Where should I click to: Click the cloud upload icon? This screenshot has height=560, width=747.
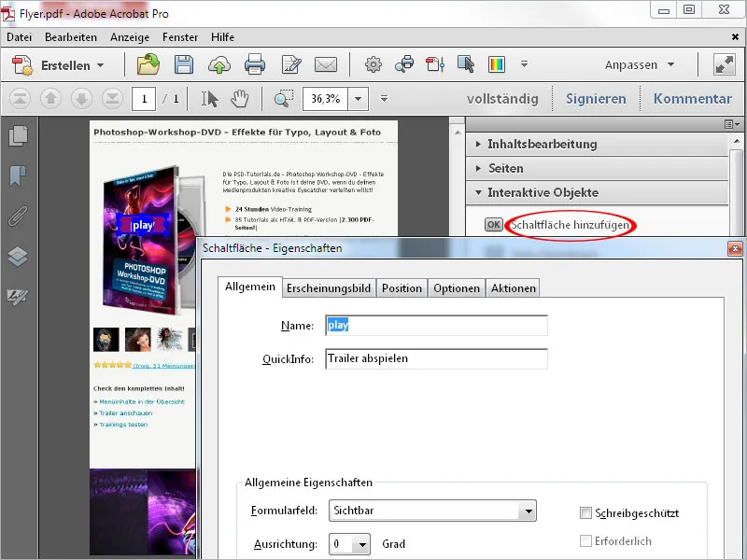coord(219,64)
